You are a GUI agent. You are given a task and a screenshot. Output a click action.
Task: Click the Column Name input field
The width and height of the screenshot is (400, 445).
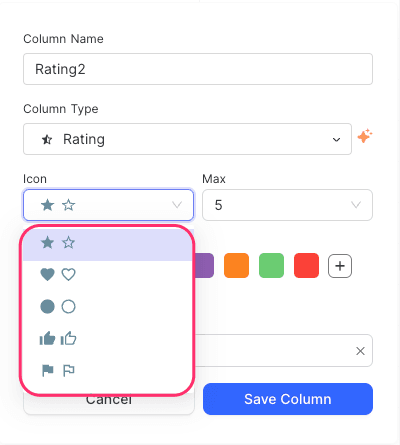tap(198, 69)
